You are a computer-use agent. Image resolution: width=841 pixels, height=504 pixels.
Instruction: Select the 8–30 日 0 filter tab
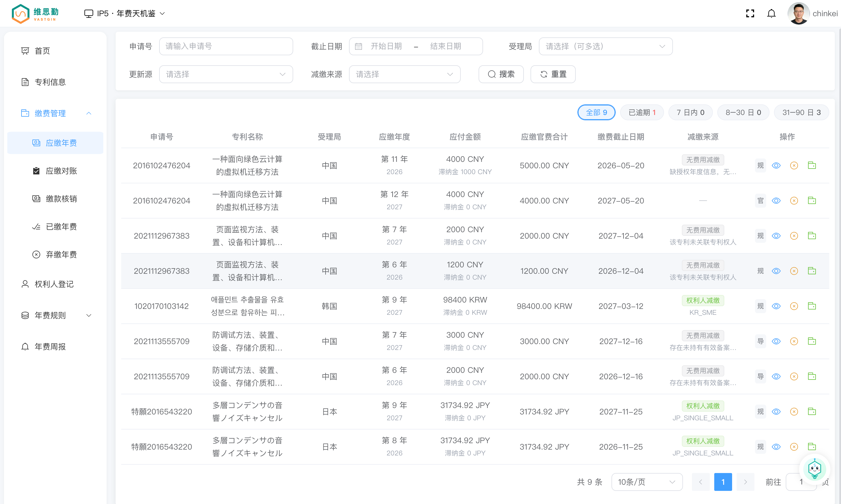[743, 112]
